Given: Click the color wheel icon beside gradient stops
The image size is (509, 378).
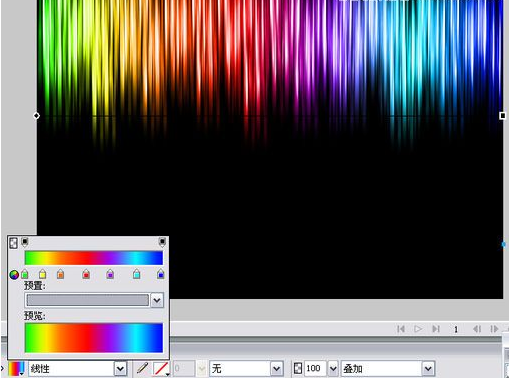Looking at the screenshot, I should point(14,275).
